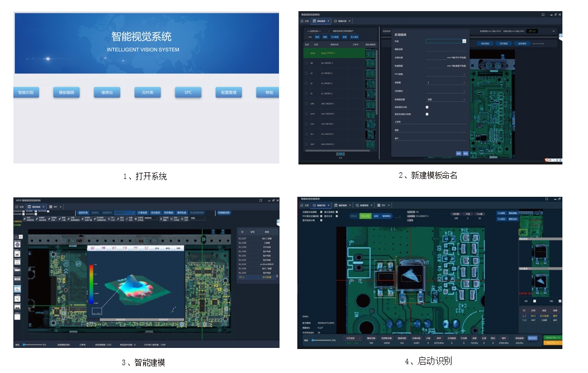Click the home icon in the modeling window
Viewport: 588px width, 373px height.
tap(17, 207)
